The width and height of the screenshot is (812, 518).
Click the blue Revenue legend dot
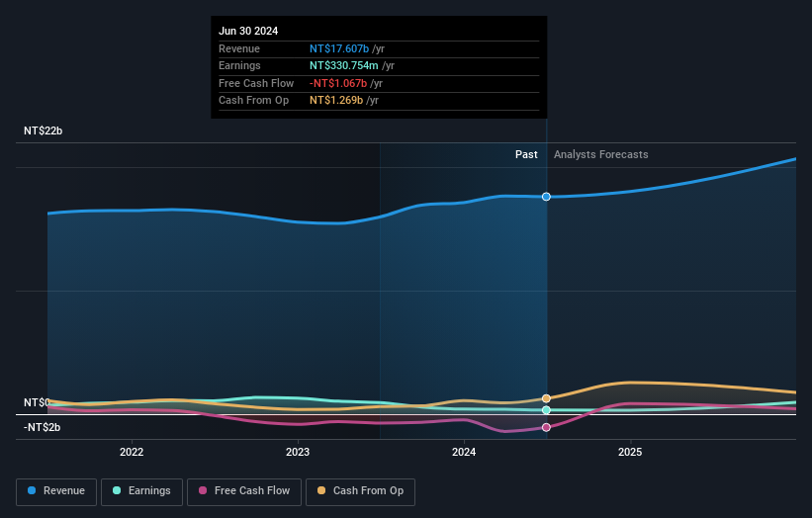[x=32, y=490]
